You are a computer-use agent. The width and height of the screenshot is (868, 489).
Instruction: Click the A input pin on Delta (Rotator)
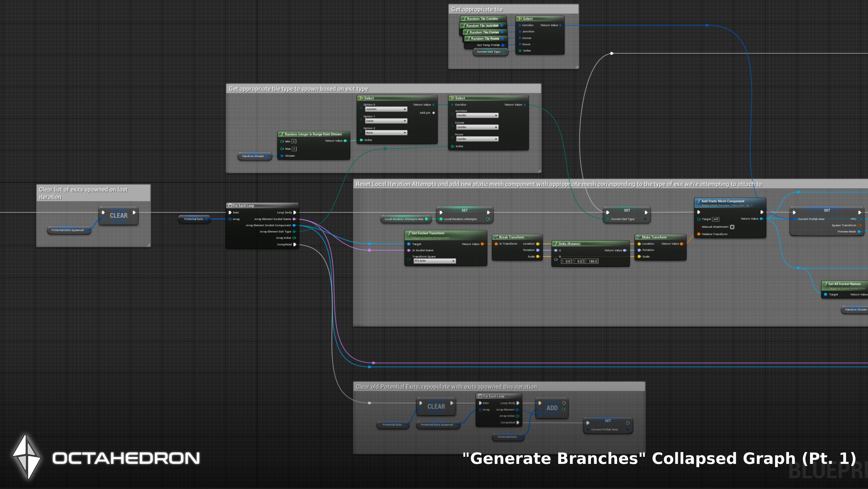tap(556, 250)
